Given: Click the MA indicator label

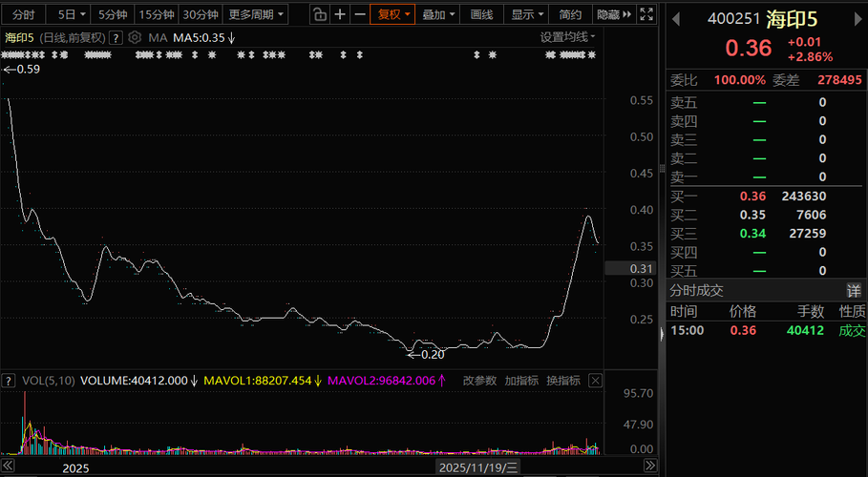Looking at the screenshot, I should click(x=158, y=37).
